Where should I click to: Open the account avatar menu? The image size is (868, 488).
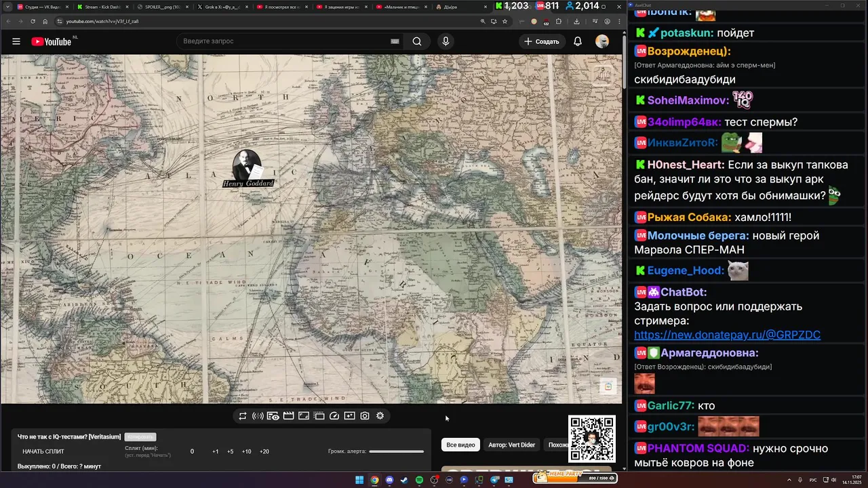click(602, 41)
